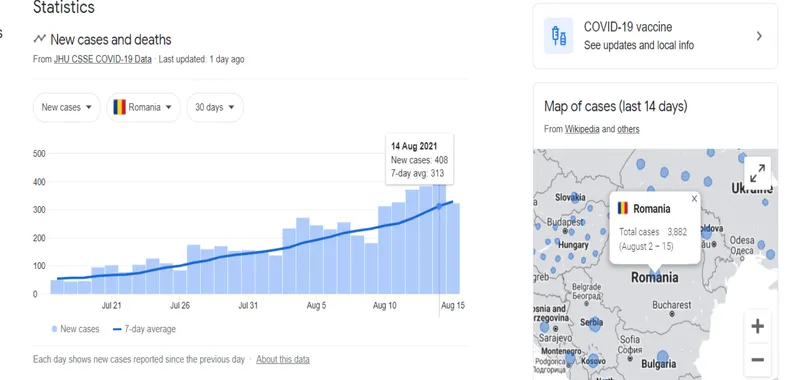
Task: Click the Romania flag in map popup
Action: coord(622,208)
